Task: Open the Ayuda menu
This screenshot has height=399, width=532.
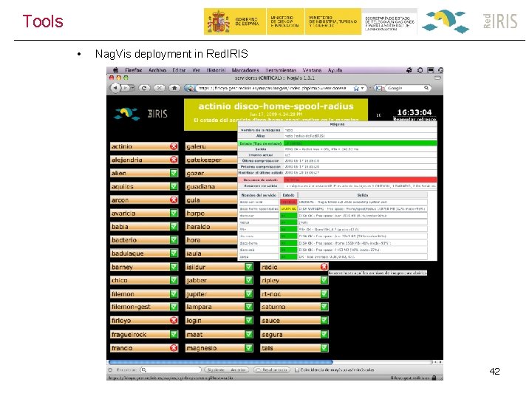Action: [335, 70]
